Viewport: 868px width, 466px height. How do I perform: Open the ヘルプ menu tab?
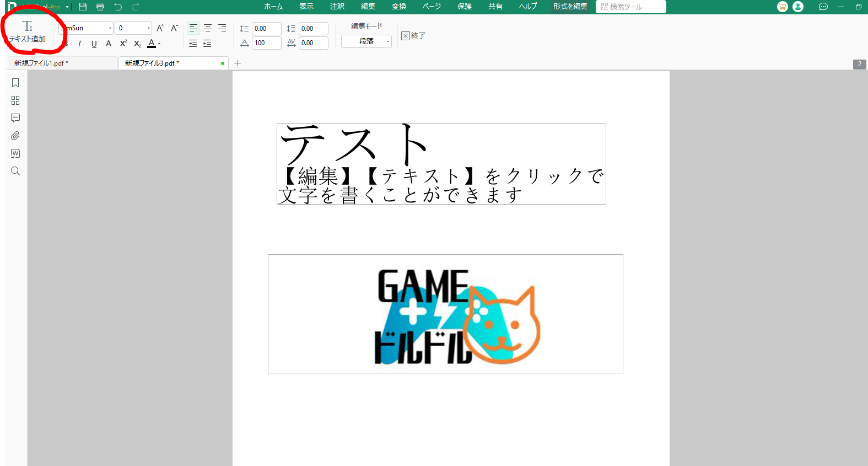point(528,7)
